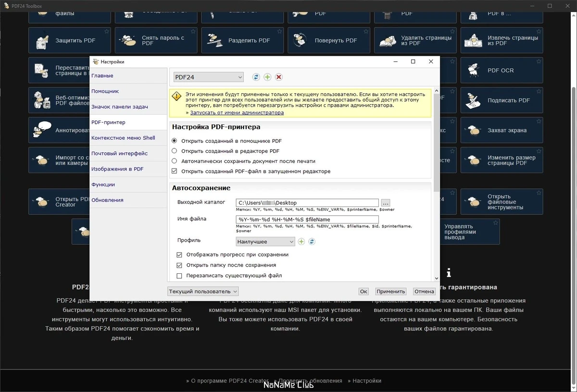The height and width of the screenshot is (392, 577).
Task: Click О программе PDF24 Creator link
Action: (230, 381)
